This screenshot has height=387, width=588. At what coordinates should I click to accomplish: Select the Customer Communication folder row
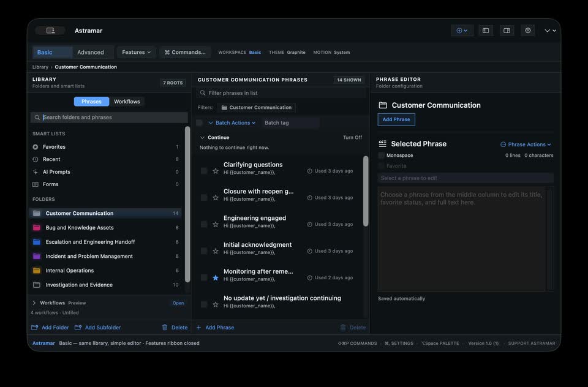(x=105, y=213)
